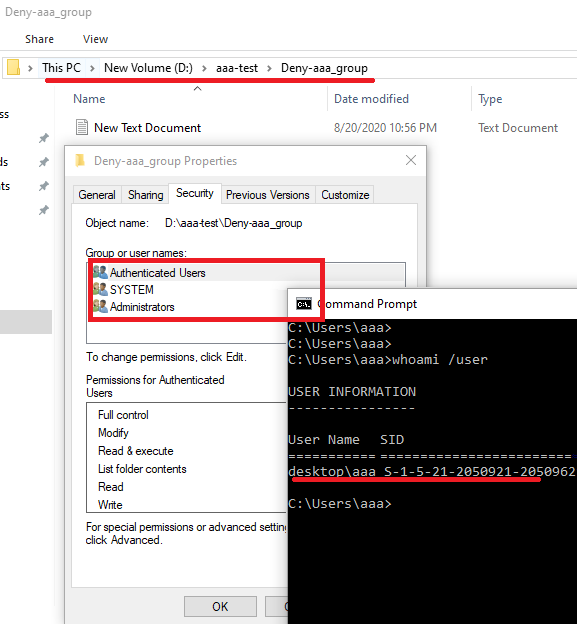Select SYSTEM in group list
The image size is (577, 624).
pos(132,290)
